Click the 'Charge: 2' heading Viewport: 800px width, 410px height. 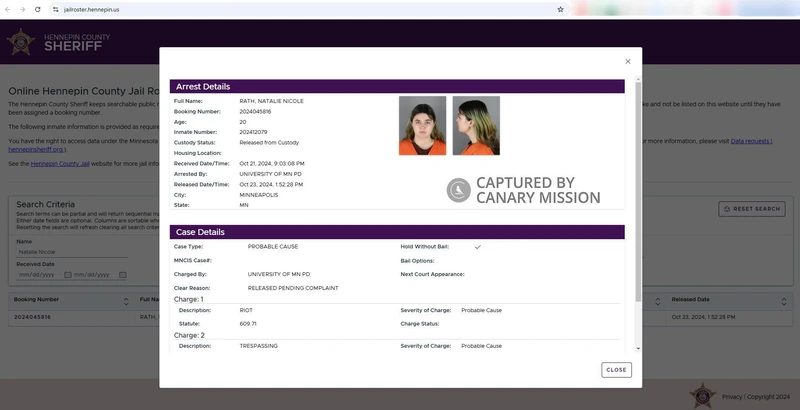click(x=189, y=336)
